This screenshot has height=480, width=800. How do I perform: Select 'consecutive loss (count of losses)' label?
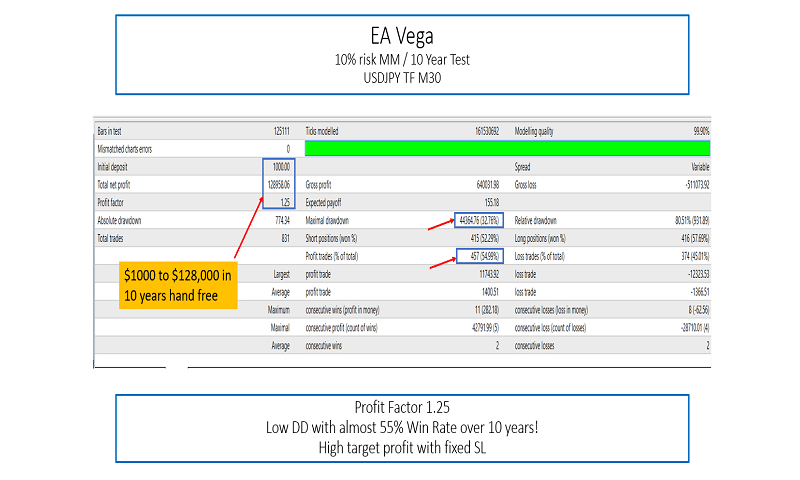click(x=550, y=327)
